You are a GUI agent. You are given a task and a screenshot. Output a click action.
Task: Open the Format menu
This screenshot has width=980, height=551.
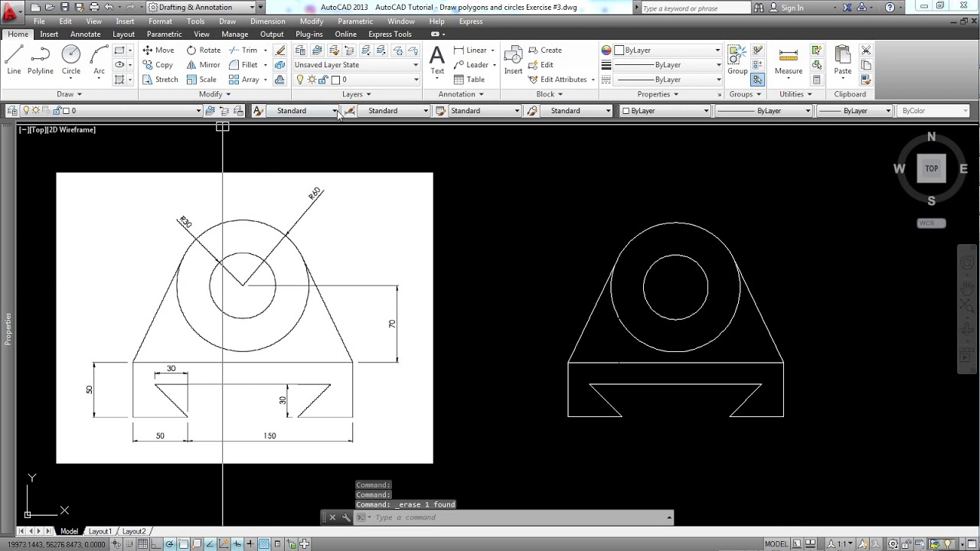(160, 21)
